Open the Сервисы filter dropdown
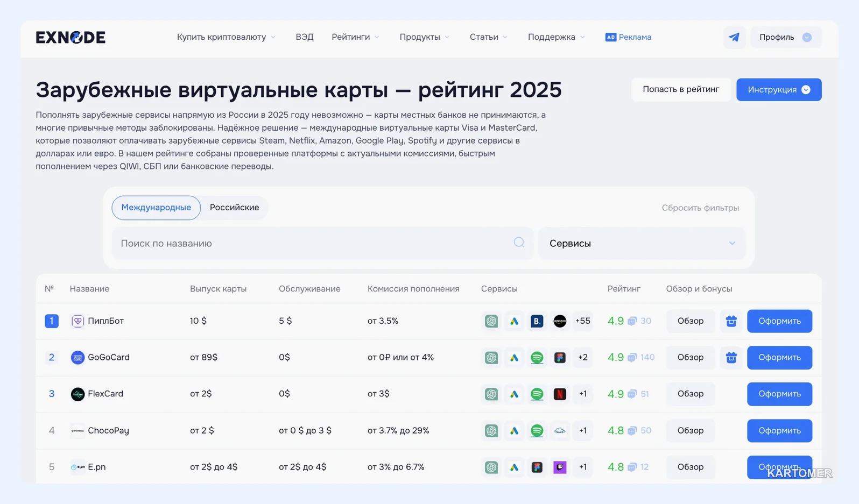This screenshot has height=504, width=859. click(x=642, y=243)
